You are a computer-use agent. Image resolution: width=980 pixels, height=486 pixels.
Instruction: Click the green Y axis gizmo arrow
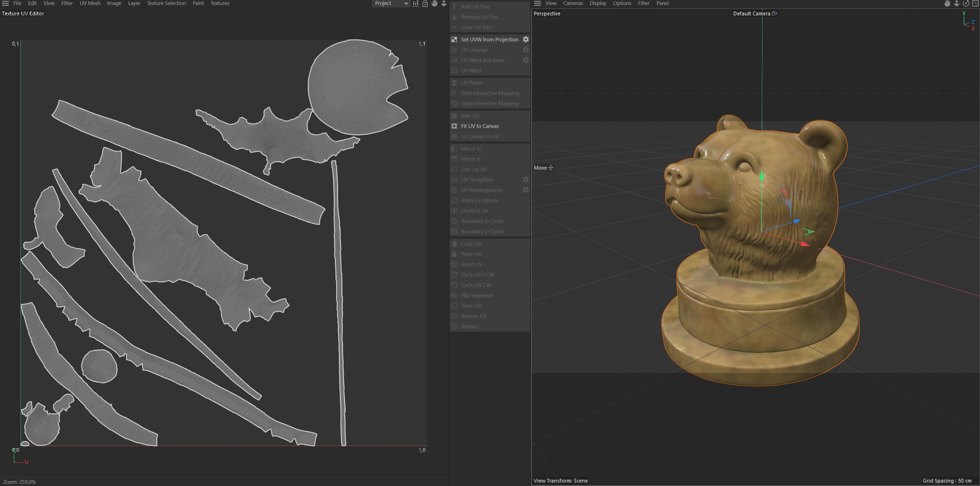[762, 176]
